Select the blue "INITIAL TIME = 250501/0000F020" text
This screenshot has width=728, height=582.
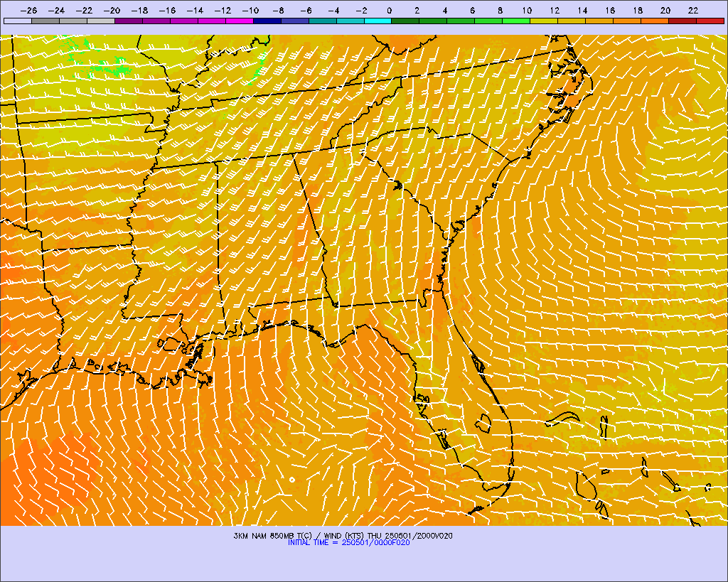pos(348,542)
